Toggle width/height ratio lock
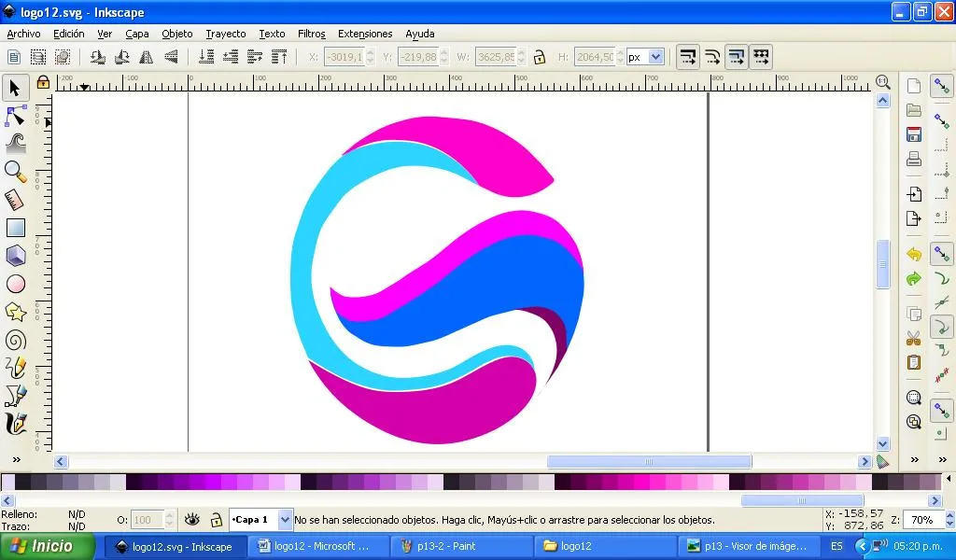Screen dimensions: 956x560 [x=539, y=57]
